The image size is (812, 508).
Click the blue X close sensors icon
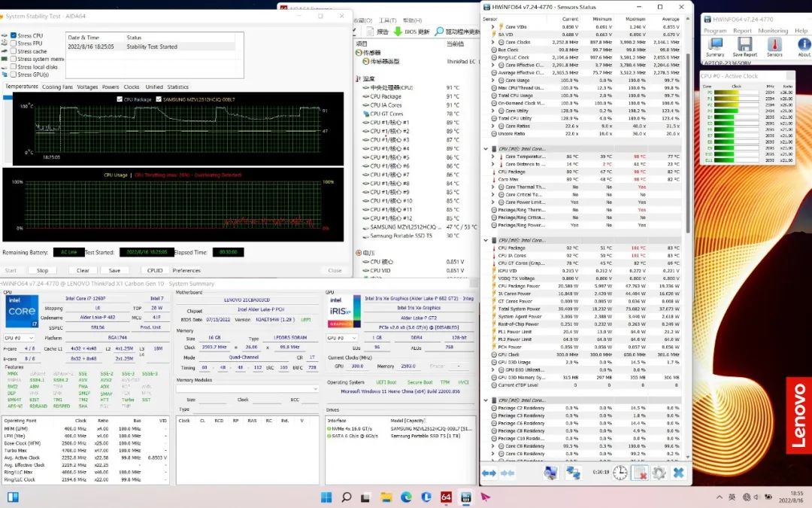pyautogui.click(x=678, y=473)
